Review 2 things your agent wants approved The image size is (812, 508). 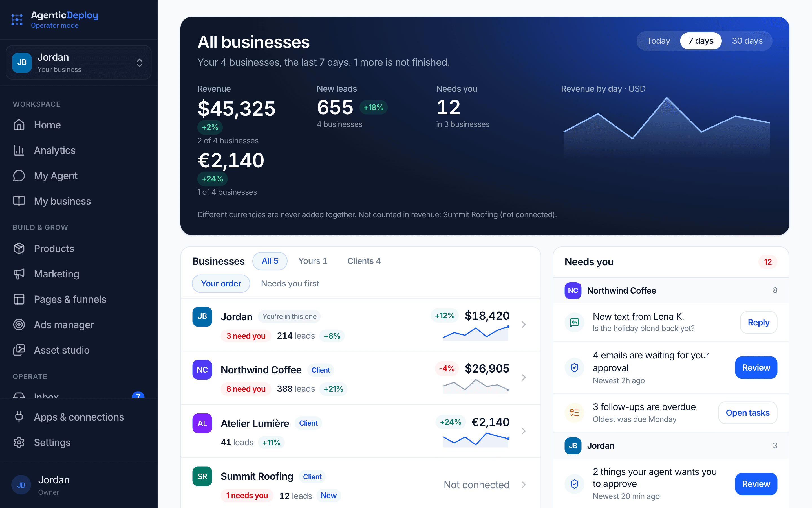click(756, 484)
